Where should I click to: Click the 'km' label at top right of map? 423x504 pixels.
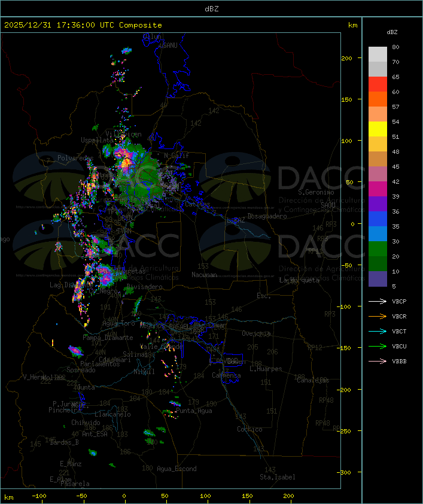pos(352,25)
